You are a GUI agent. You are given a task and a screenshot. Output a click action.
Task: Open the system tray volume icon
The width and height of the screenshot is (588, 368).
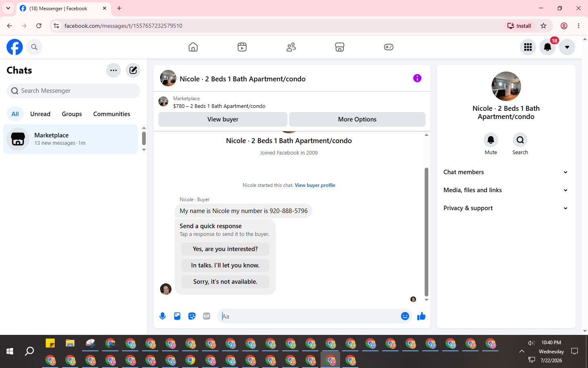coord(531,343)
